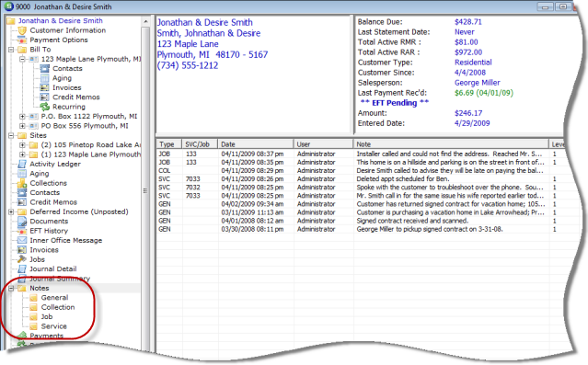
Task: Expand P.O. Box 1122 Plymouth address
Action: point(22,116)
